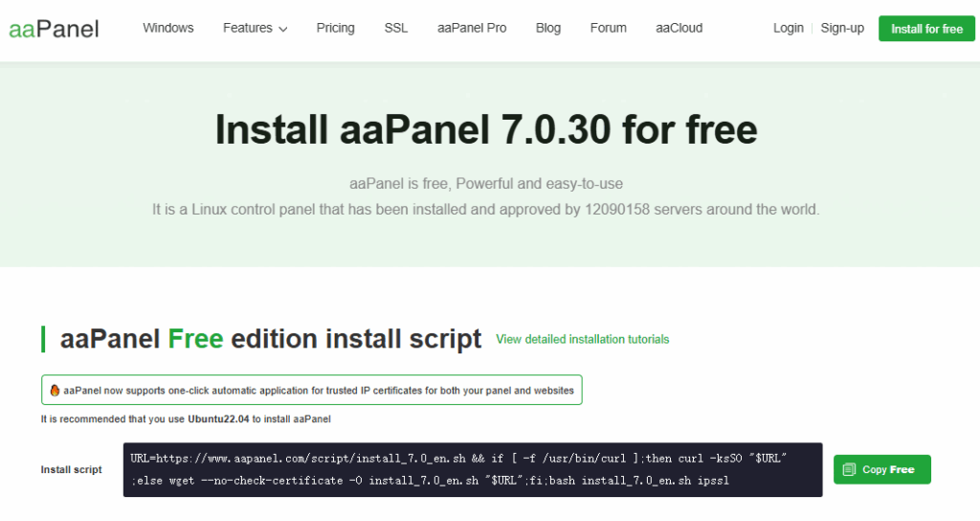
Task: Open the aaPanel logo home link
Action: tap(54, 29)
